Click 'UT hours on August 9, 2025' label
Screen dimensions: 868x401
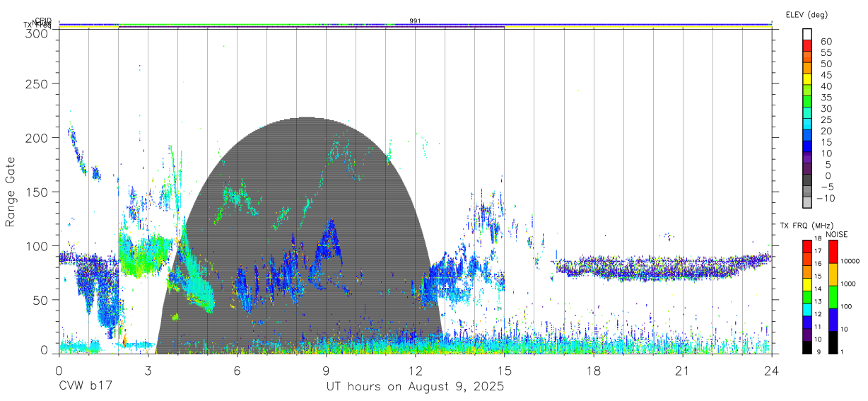pyautogui.click(x=415, y=387)
